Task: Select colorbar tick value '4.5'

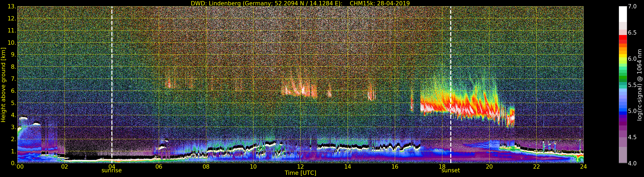Action: [632, 137]
